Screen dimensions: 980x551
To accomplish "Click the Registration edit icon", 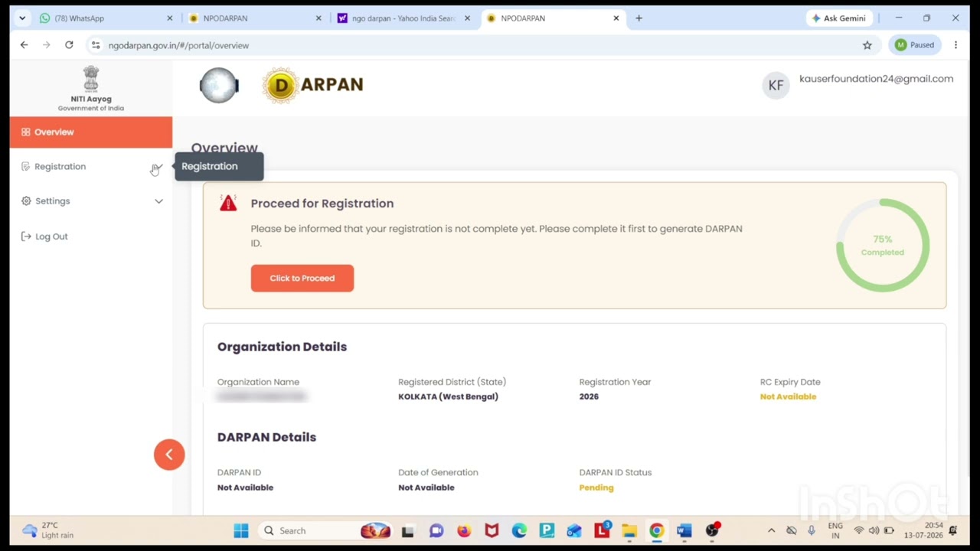I will [25, 166].
